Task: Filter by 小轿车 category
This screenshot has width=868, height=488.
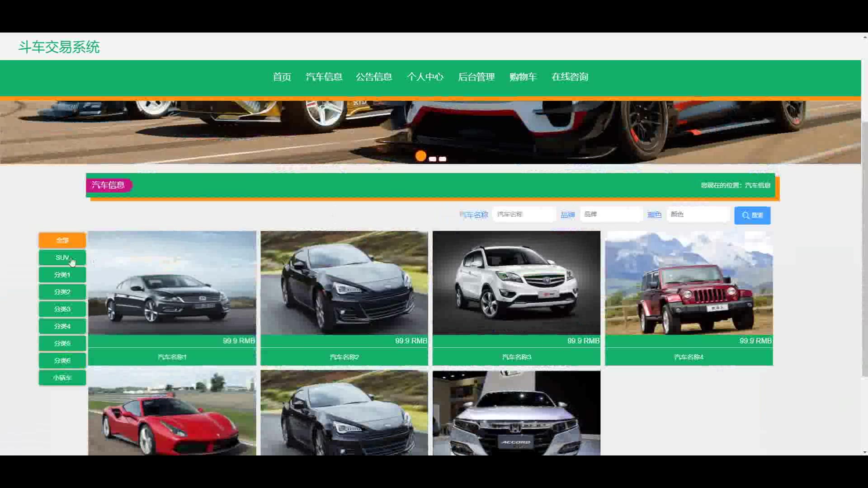Action: (x=62, y=378)
